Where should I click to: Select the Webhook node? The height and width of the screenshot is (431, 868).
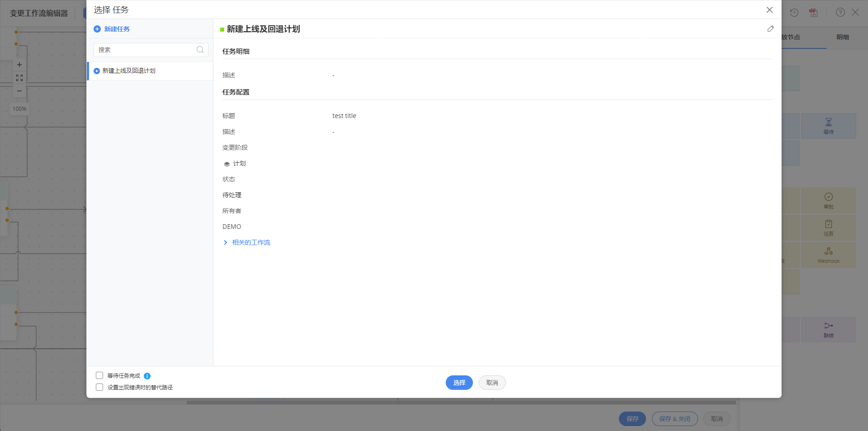829,255
